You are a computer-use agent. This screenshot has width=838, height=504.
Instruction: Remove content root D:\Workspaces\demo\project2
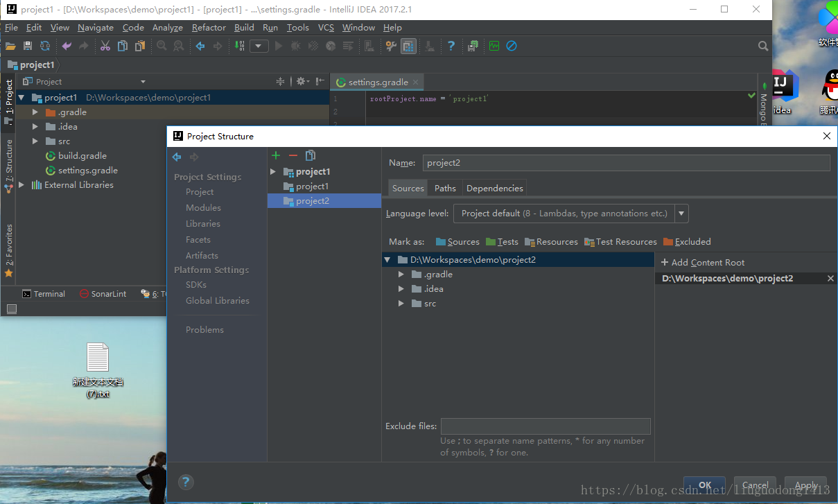830,279
